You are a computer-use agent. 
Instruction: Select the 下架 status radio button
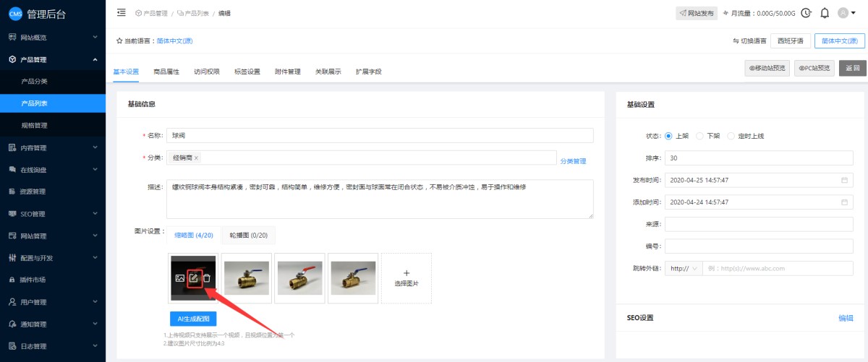coord(699,136)
